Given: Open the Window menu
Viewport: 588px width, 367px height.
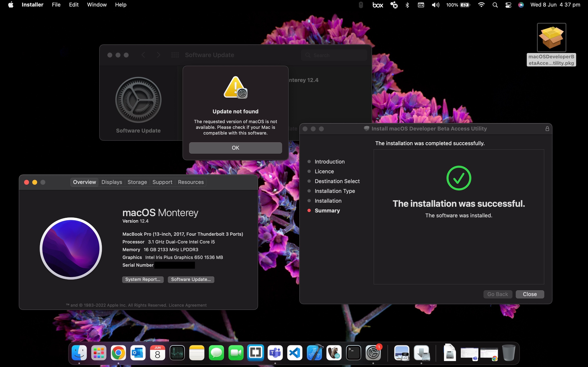Looking at the screenshot, I should click(x=97, y=5).
